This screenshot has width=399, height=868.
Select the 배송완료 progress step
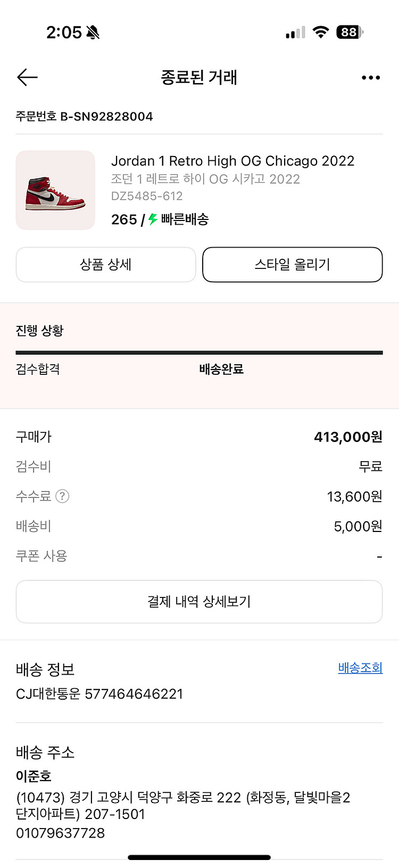[221, 369]
